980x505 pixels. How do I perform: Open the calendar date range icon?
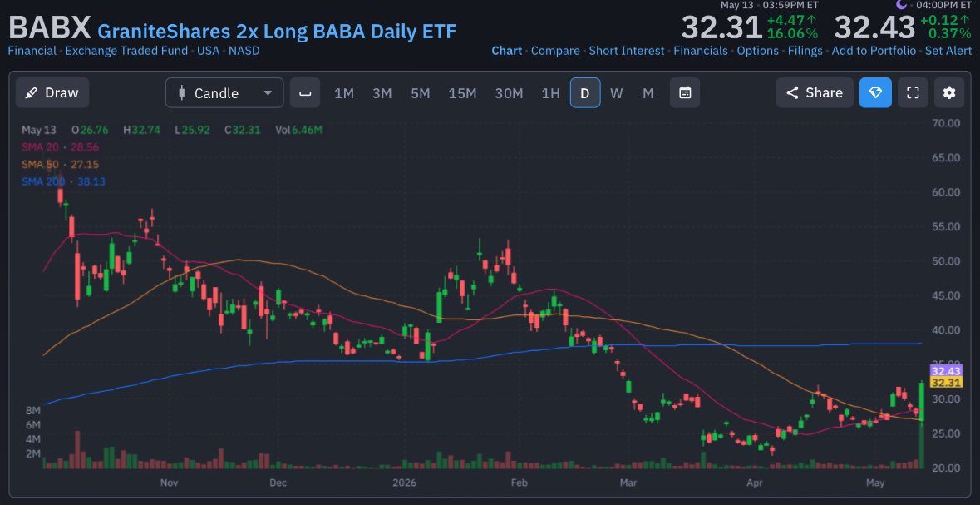[x=685, y=92]
